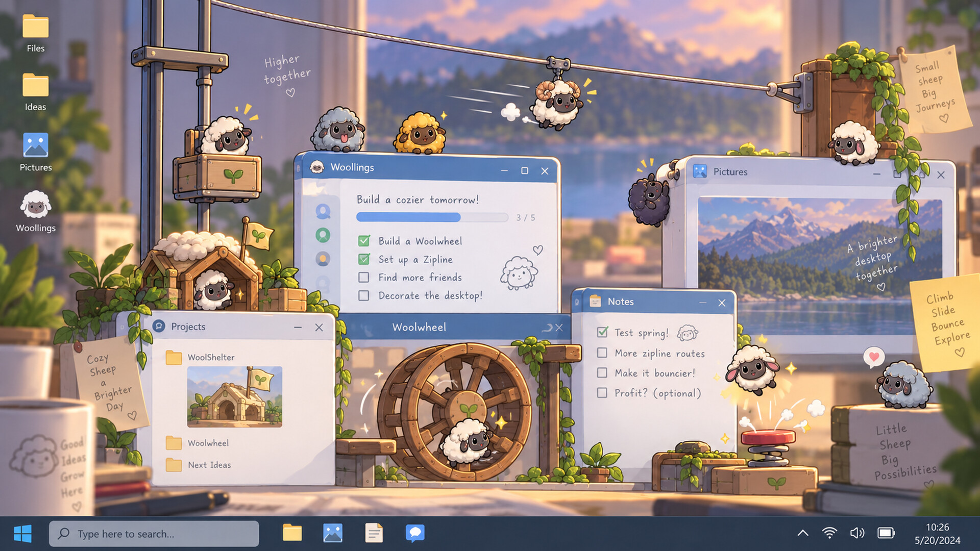The height and width of the screenshot is (551, 980).
Task: Click the progress bar in Woollings
Action: coord(432,217)
